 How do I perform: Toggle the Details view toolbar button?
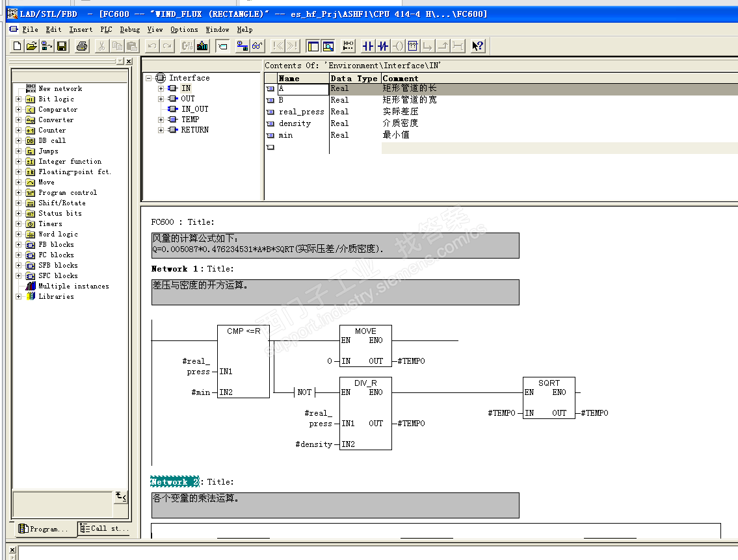tap(328, 46)
